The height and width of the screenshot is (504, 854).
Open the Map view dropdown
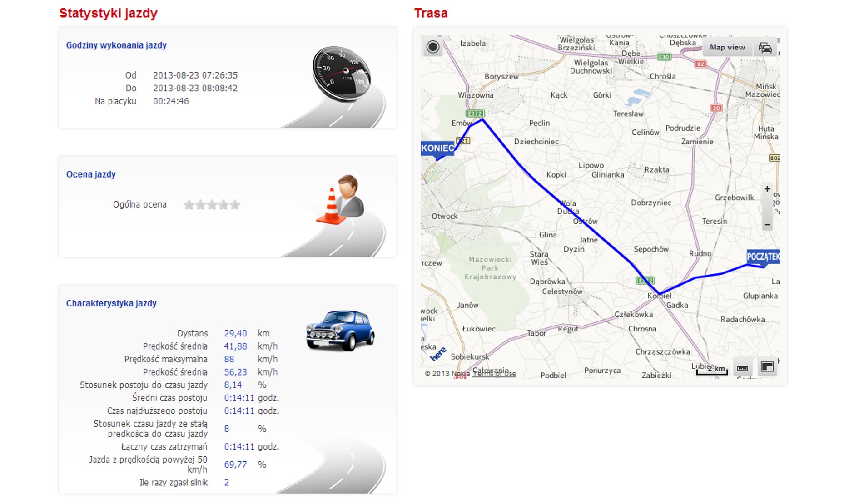tap(727, 48)
